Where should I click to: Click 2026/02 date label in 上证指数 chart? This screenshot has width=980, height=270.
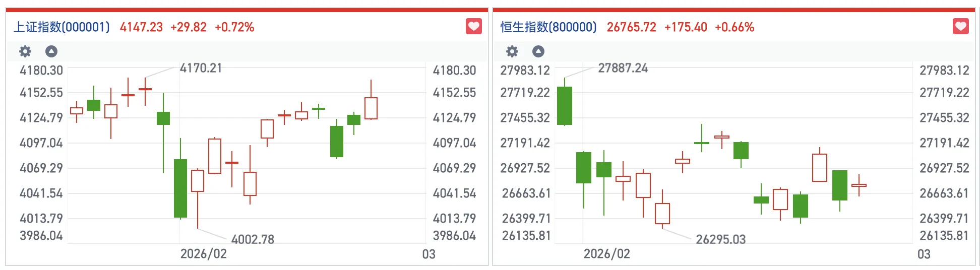tap(204, 254)
